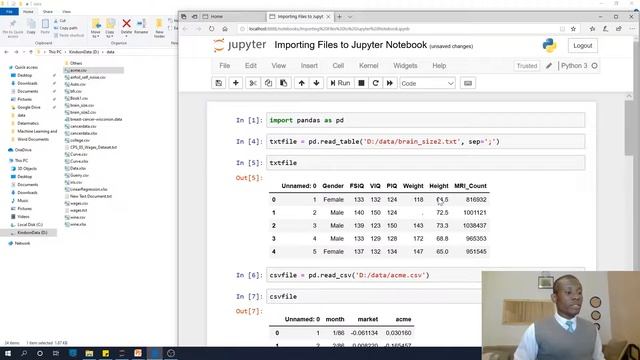Screen dimensions: 640x360
Task: Go up one folder level in File Explorer
Action: click(x=31, y=52)
